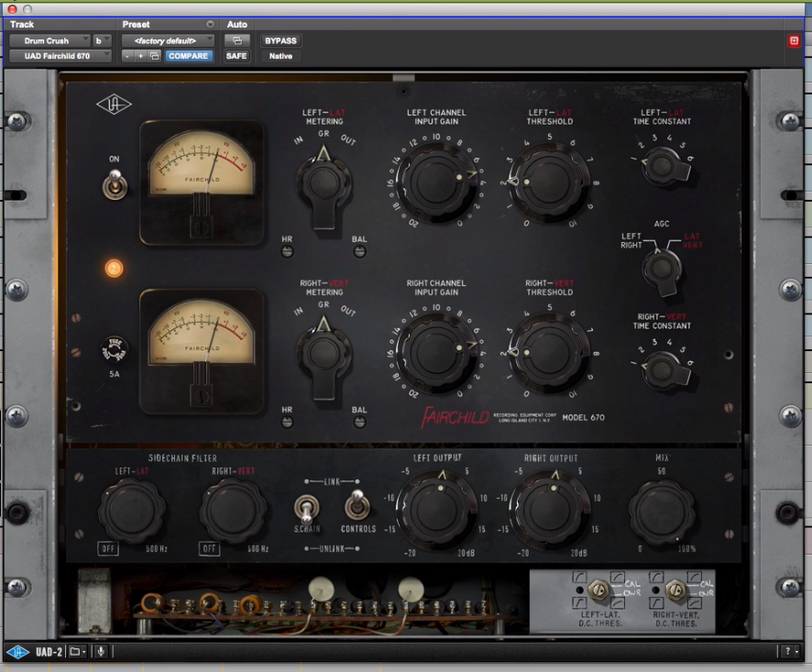Click the Fairchild Model 670 red logo
This screenshot has height=672, width=812.
455,418
